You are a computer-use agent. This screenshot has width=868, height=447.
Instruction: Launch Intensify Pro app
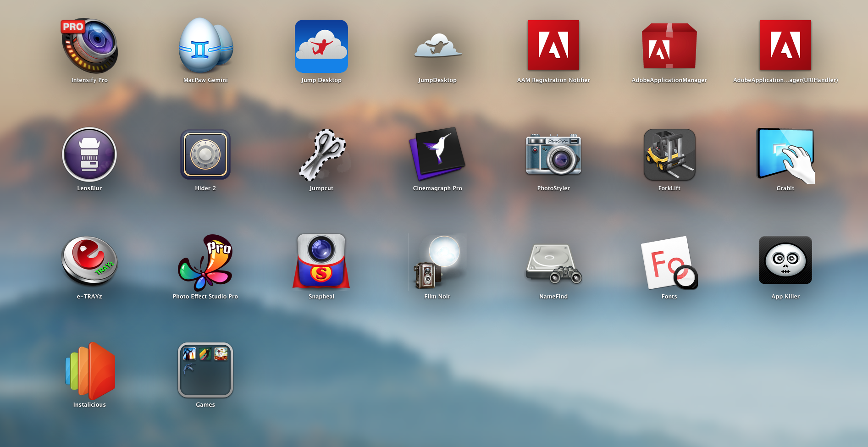tap(89, 46)
